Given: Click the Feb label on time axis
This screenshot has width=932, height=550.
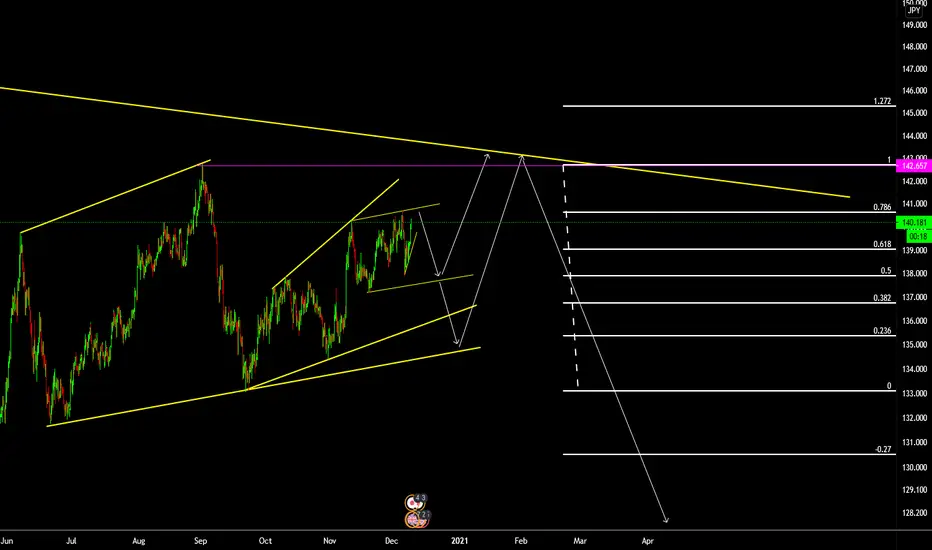Looking at the screenshot, I should (521, 540).
